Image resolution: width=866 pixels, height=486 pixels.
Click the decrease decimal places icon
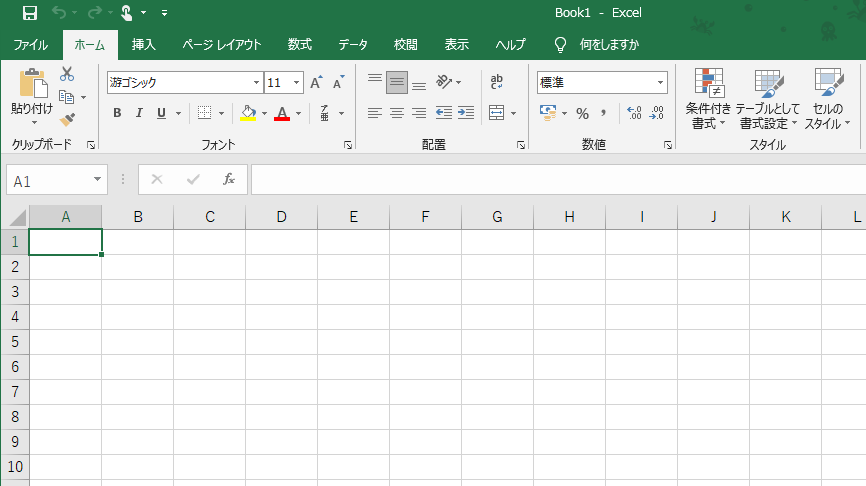[657, 113]
